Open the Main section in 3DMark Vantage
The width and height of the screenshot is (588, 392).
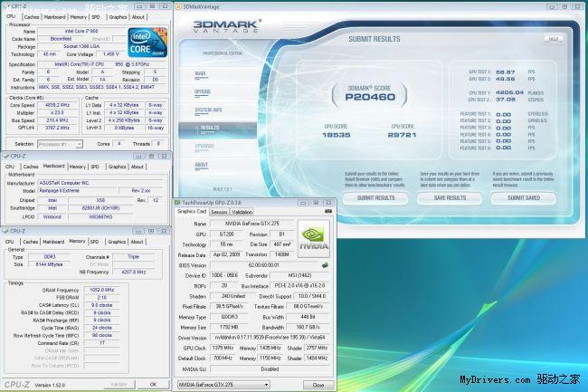[200, 73]
